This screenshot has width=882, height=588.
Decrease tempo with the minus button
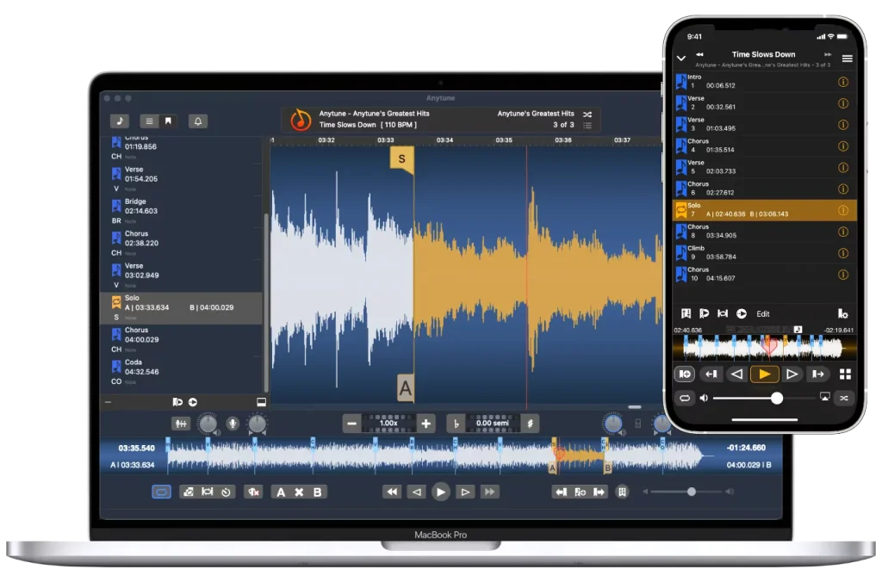tap(352, 424)
